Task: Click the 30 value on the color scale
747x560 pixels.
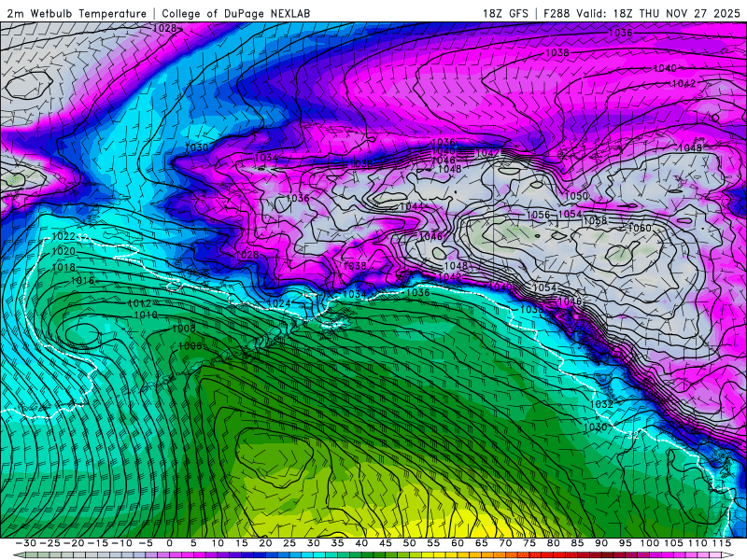Action: pos(313,543)
